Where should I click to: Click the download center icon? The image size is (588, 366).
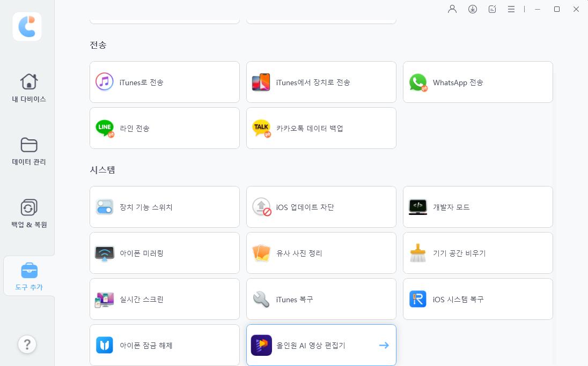(473, 9)
